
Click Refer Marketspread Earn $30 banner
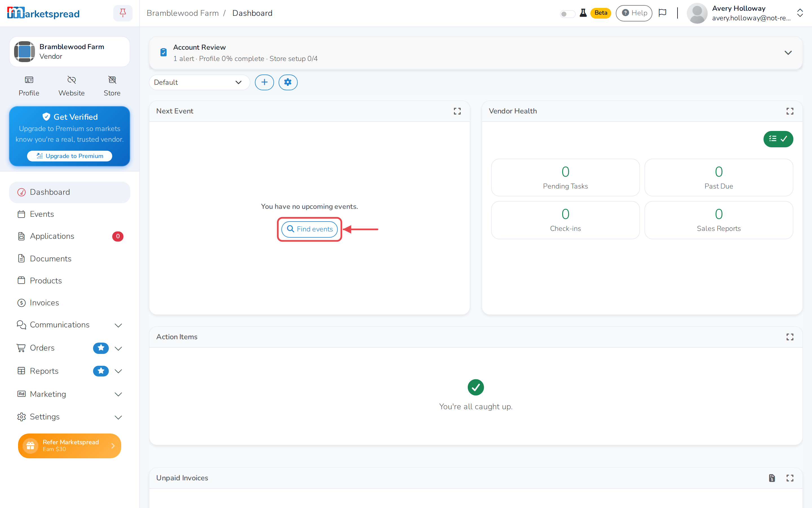(69, 446)
